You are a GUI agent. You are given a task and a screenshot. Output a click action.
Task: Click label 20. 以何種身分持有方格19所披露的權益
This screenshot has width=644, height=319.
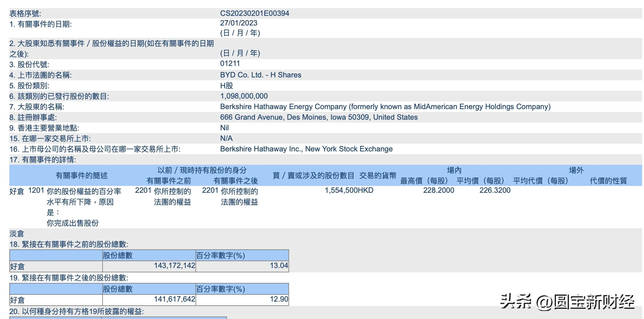coord(76,311)
